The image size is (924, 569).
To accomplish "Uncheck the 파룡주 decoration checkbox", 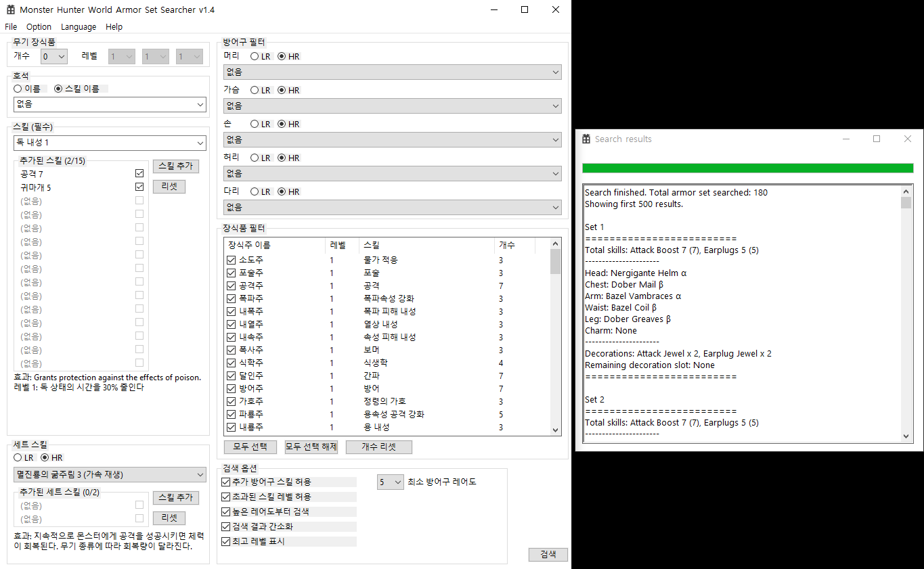I will point(231,414).
